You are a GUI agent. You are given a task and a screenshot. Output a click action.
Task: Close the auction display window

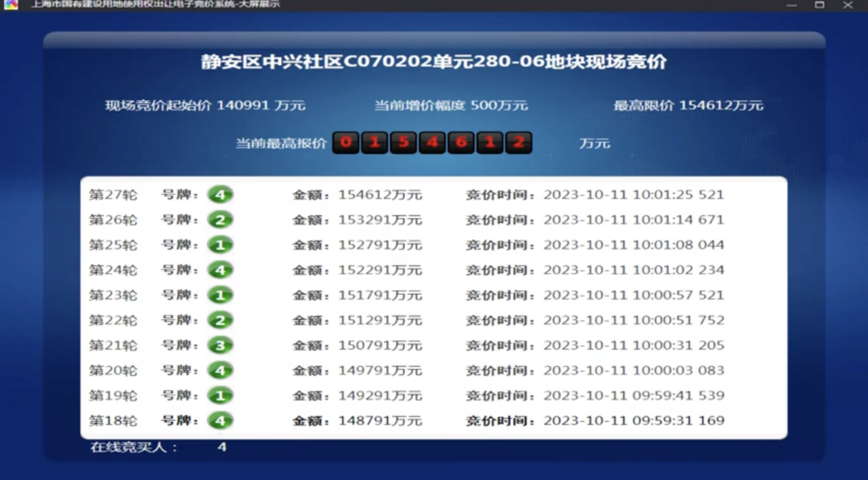pyautogui.click(x=847, y=5)
